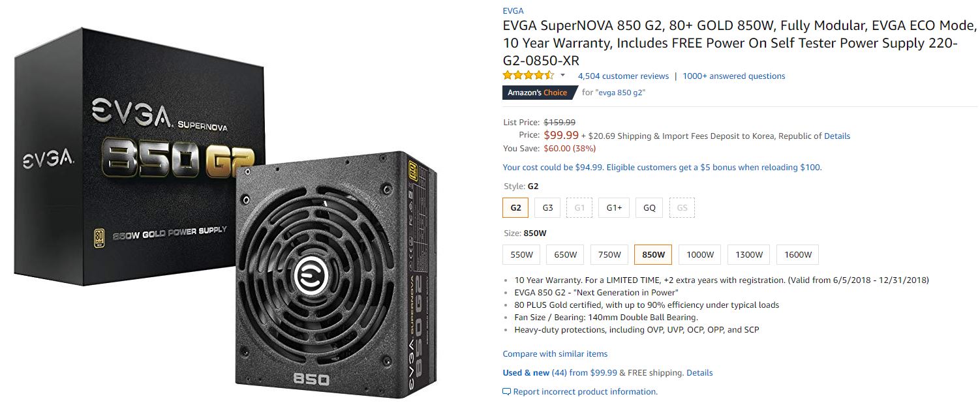980x403 pixels.
Task: Click the report speech bubble icon
Action: [506, 392]
